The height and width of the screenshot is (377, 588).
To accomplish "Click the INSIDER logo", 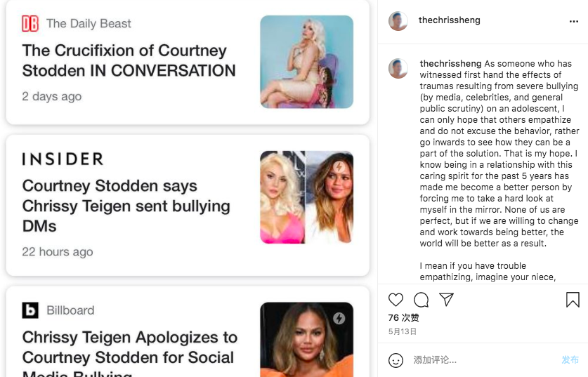I will coord(63,159).
